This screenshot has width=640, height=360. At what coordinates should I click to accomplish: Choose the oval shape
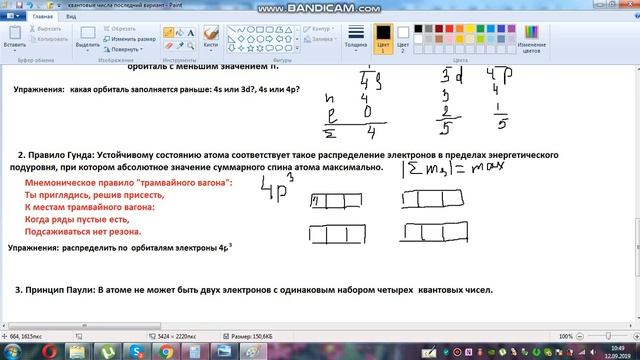[251, 30]
